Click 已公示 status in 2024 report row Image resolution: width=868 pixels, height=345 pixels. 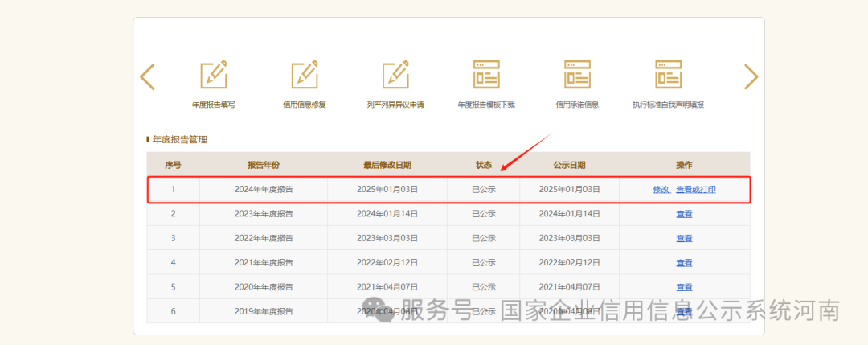483,190
